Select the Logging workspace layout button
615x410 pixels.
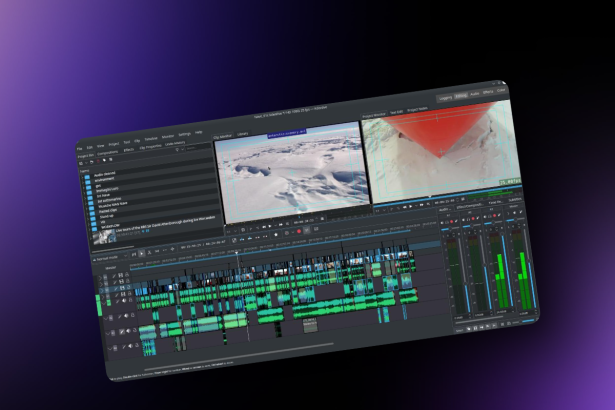point(447,98)
